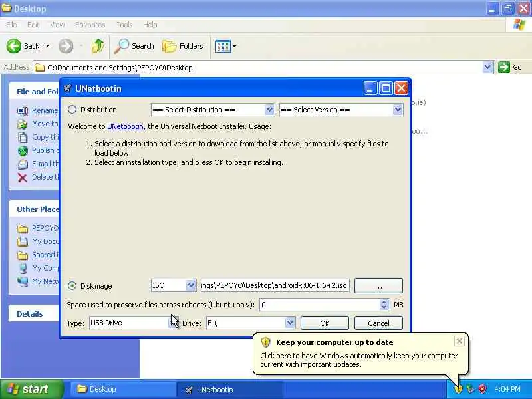Click the UNetbootin hyperlink

click(x=125, y=126)
